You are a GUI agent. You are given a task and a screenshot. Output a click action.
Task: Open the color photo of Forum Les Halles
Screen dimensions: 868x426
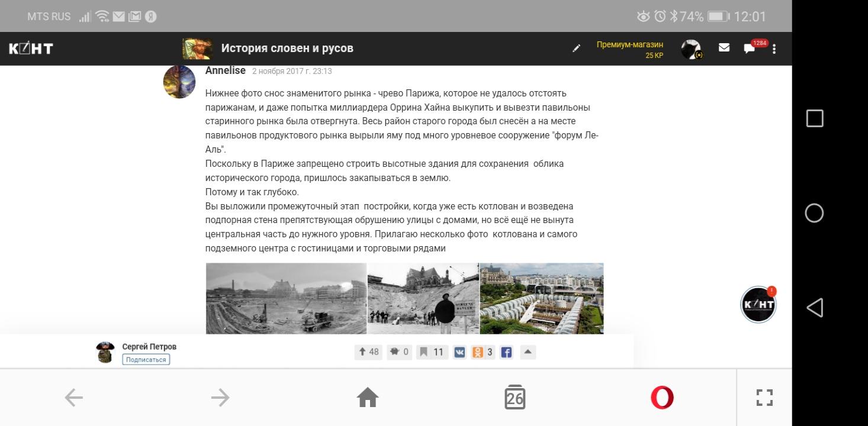click(542, 298)
